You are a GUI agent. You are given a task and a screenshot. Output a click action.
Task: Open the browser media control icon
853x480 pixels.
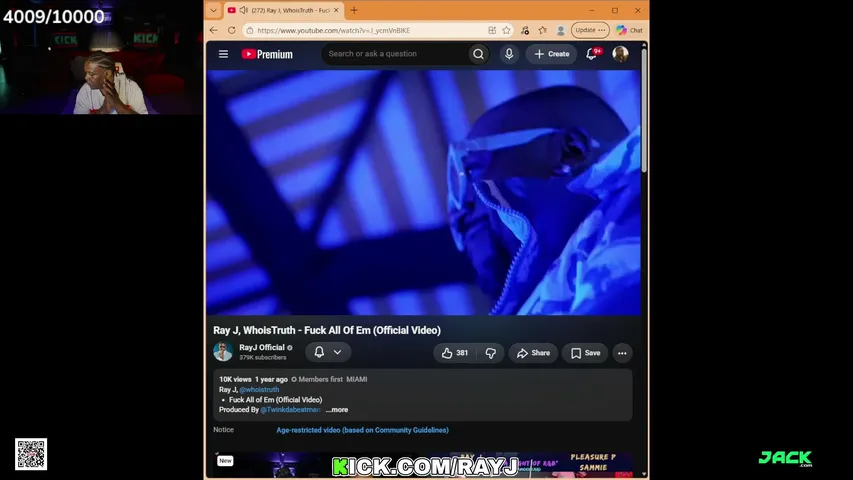coord(525,30)
